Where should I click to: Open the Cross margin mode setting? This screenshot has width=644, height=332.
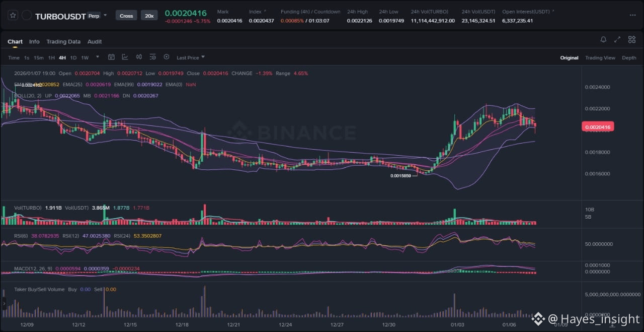point(126,16)
